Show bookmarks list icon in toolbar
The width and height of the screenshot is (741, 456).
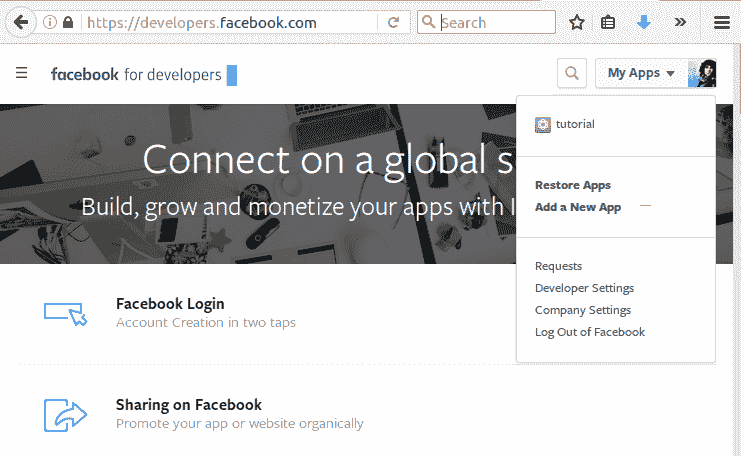(608, 22)
